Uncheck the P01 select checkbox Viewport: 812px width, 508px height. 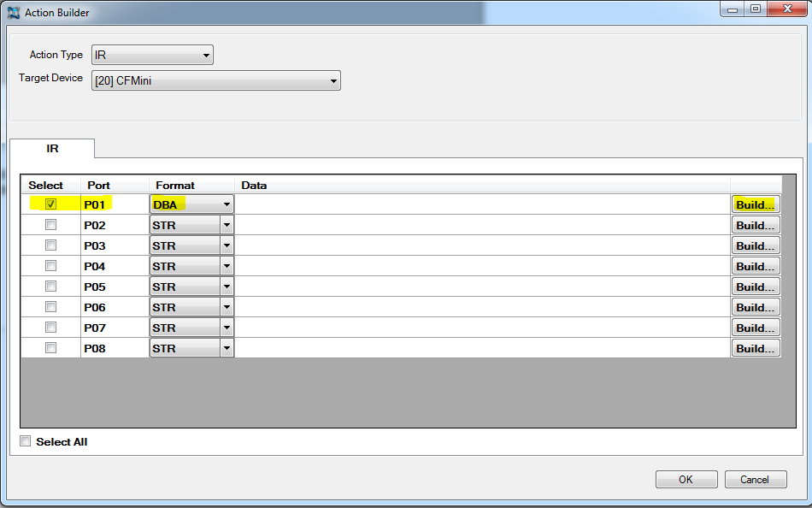pyautogui.click(x=51, y=204)
